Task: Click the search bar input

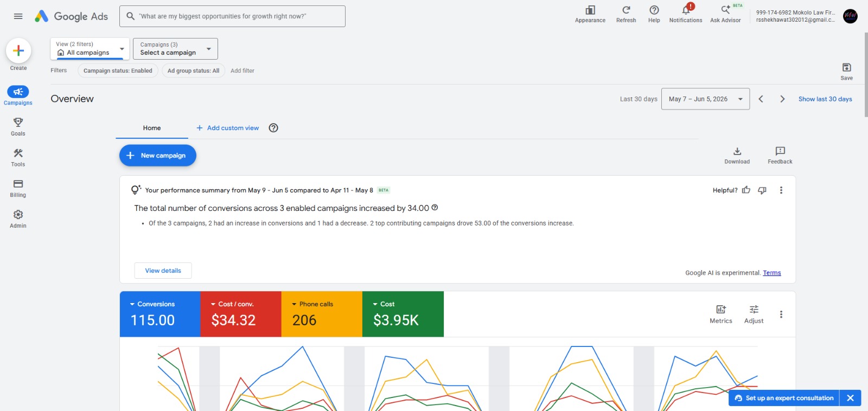Action: click(232, 16)
